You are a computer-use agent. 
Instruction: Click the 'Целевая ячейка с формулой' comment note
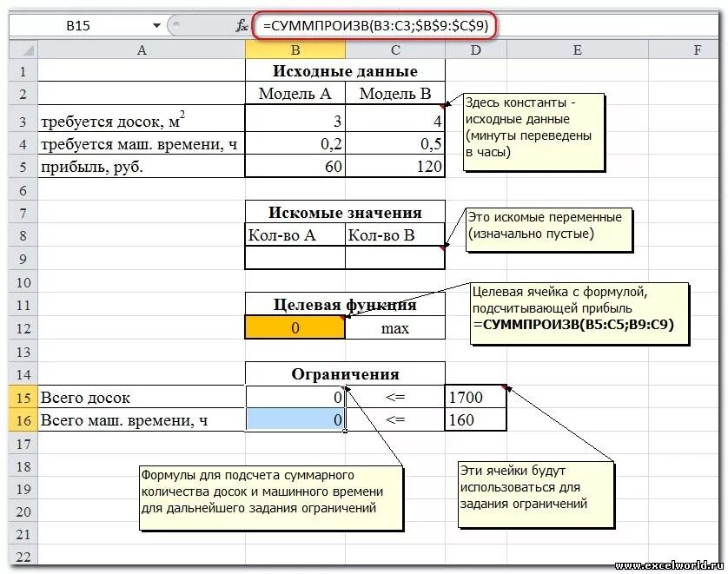[579, 313]
